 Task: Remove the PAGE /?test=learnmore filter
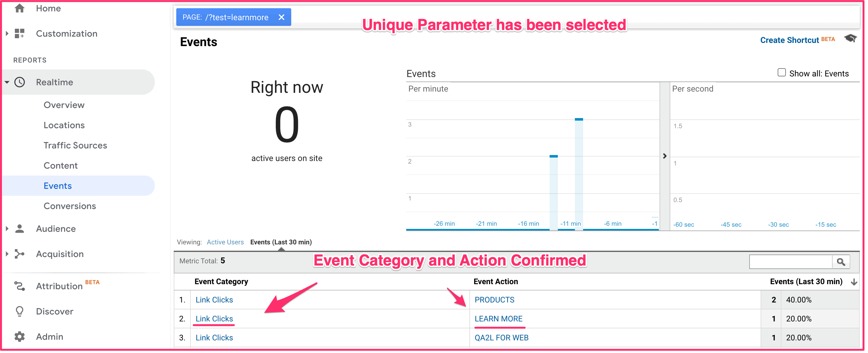282,17
